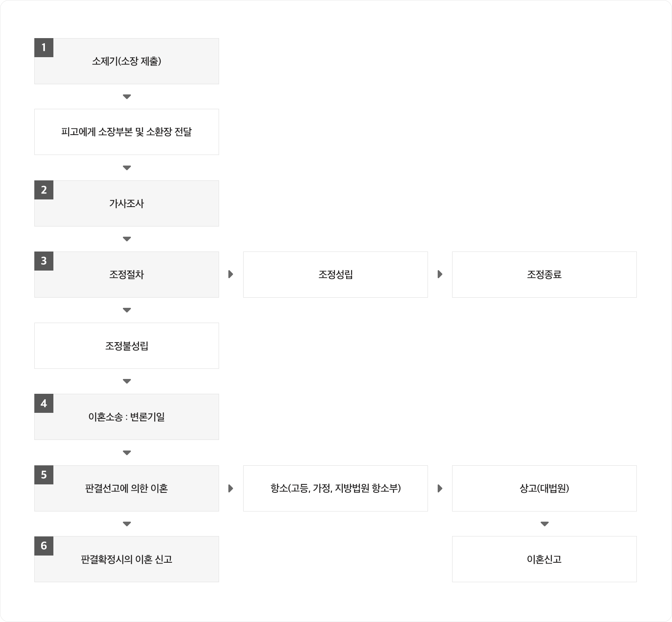Image resolution: width=672 pixels, height=622 pixels.
Task: Click the step 2 number badge
Action: (x=44, y=190)
